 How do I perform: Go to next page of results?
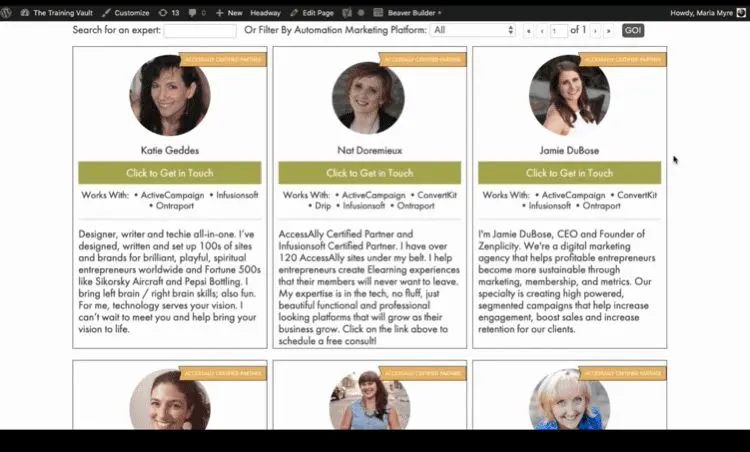pos(596,31)
